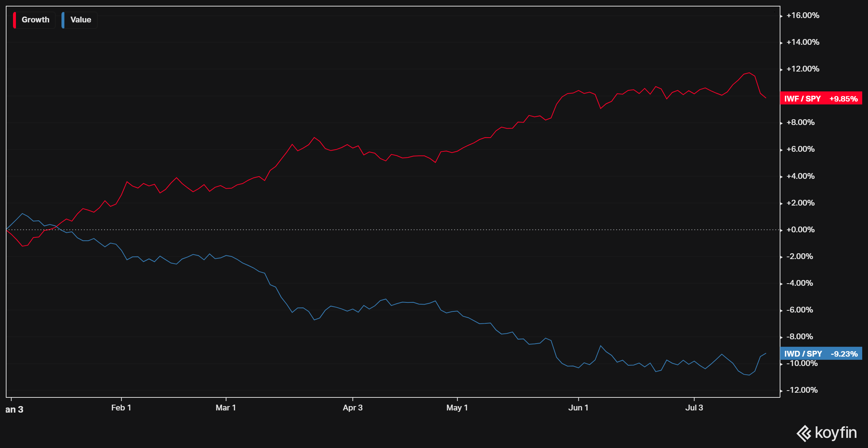The height and width of the screenshot is (448, 868).
Task: Click the Feb 1 date marker
Action: pyautogui.click(x=121, y=408)
